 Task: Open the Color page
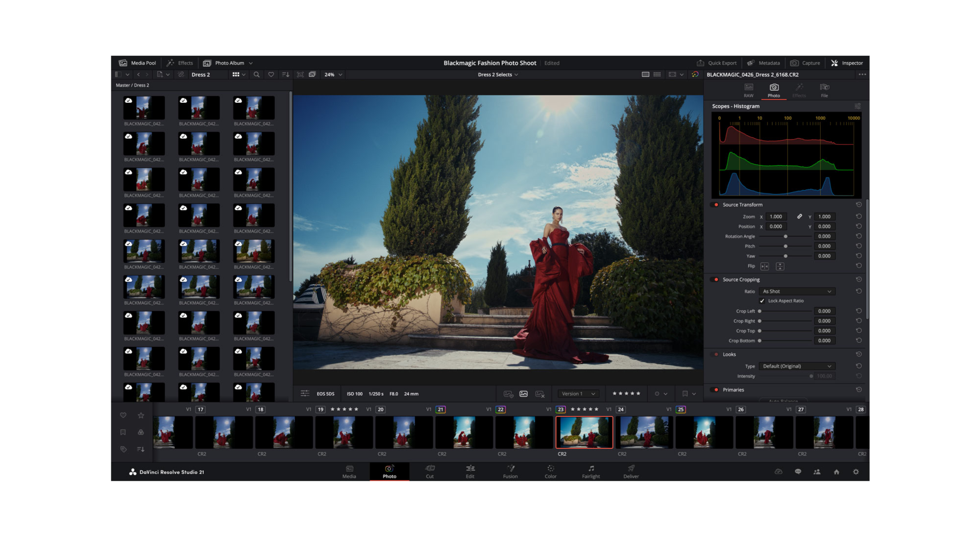550,472
